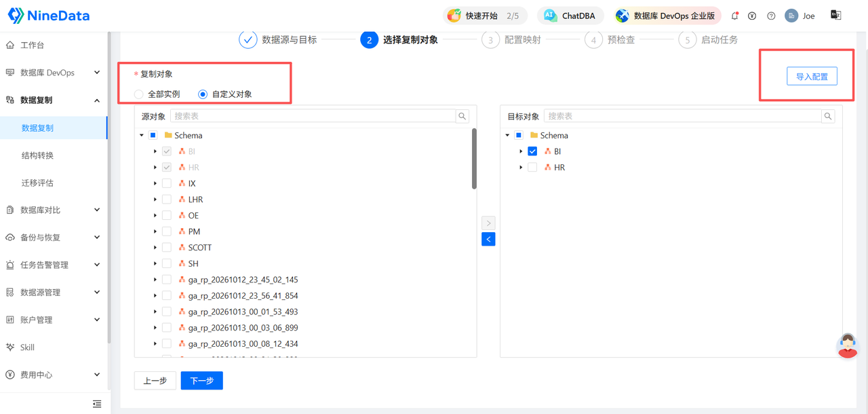Expand the 数据库 DevOps sidebar chevron
The height and width of the screenshot is (414, 868).
point(97,73)
